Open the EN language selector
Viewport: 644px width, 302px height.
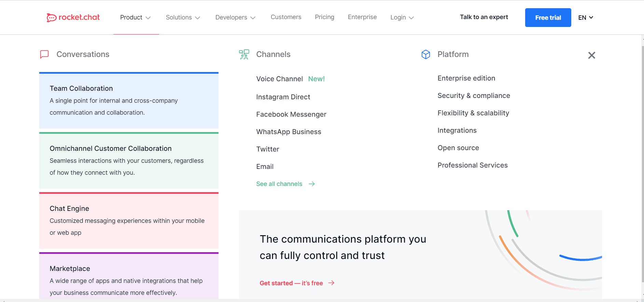point(586,17)
